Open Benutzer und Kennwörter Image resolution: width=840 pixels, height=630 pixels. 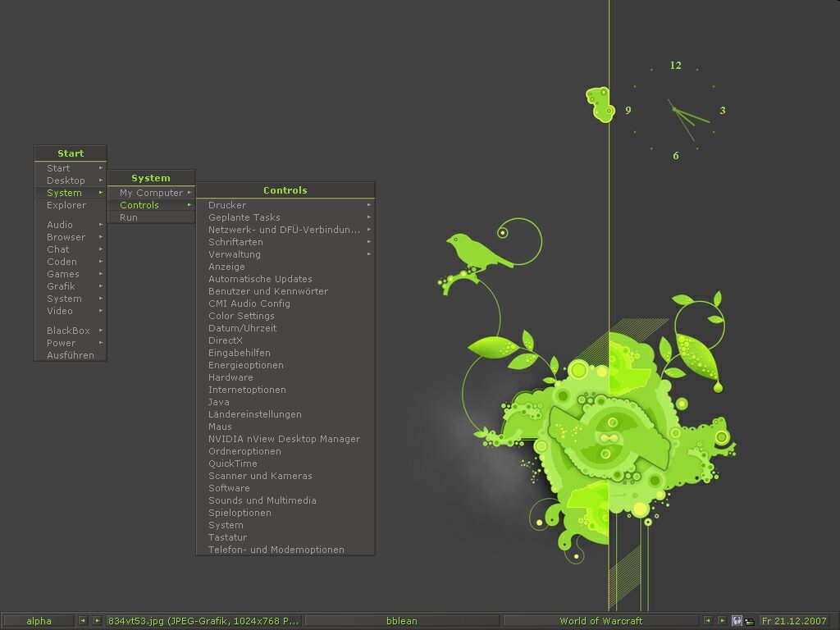pos(285,291)
